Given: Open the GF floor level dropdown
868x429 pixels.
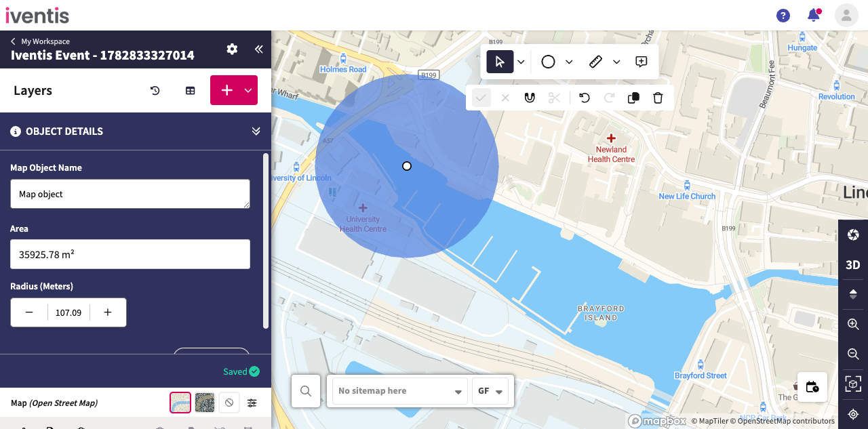Looking at the screenshot, I should (490, 391).
